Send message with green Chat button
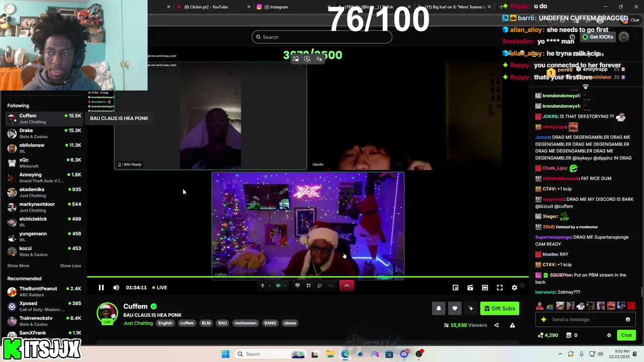 626,335
